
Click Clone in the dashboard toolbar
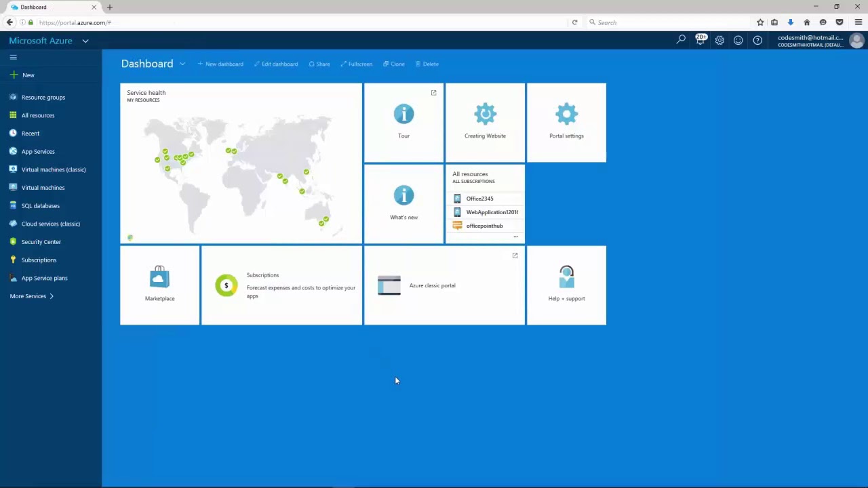click(394, 64)
